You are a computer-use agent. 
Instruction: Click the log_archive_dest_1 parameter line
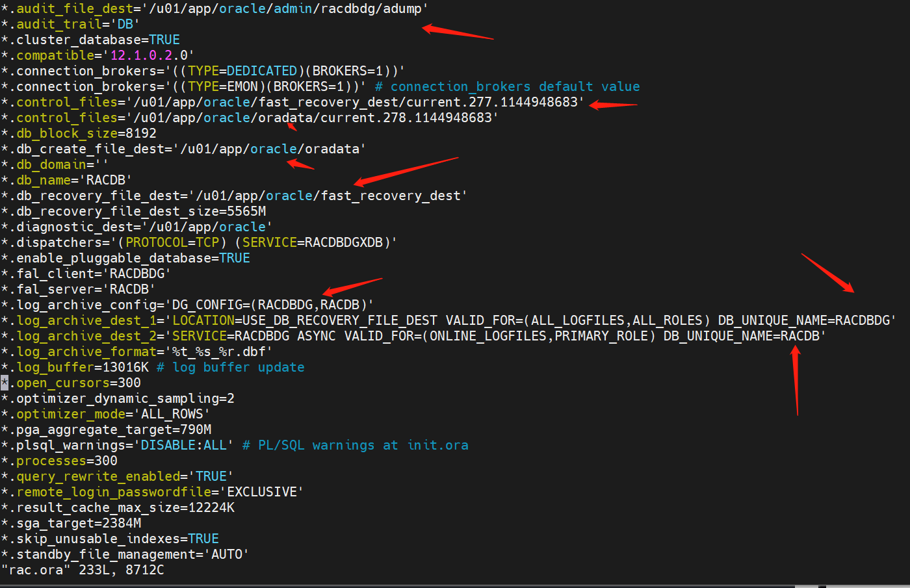coord(448,320)
